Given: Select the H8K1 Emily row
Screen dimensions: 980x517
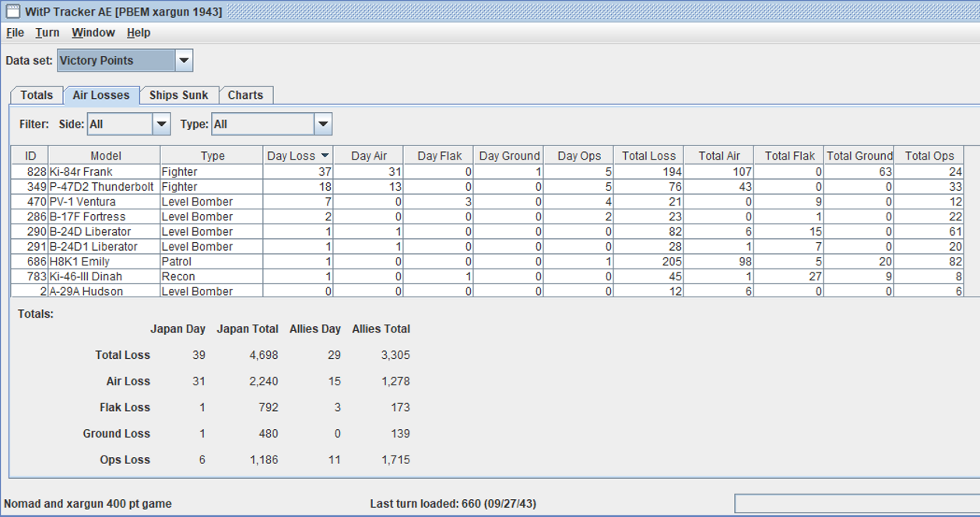Looking at the screenshot, I should click(x=79, y=262).
